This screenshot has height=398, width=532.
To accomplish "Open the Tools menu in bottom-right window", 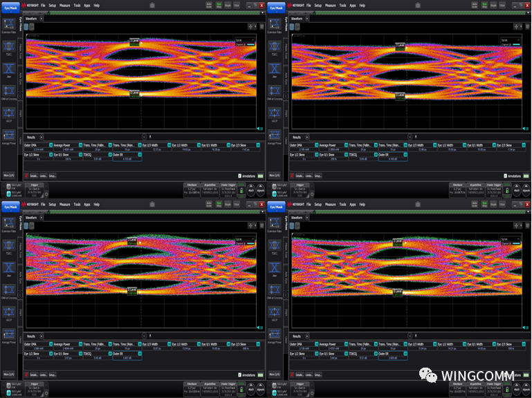I will point(342,204).
